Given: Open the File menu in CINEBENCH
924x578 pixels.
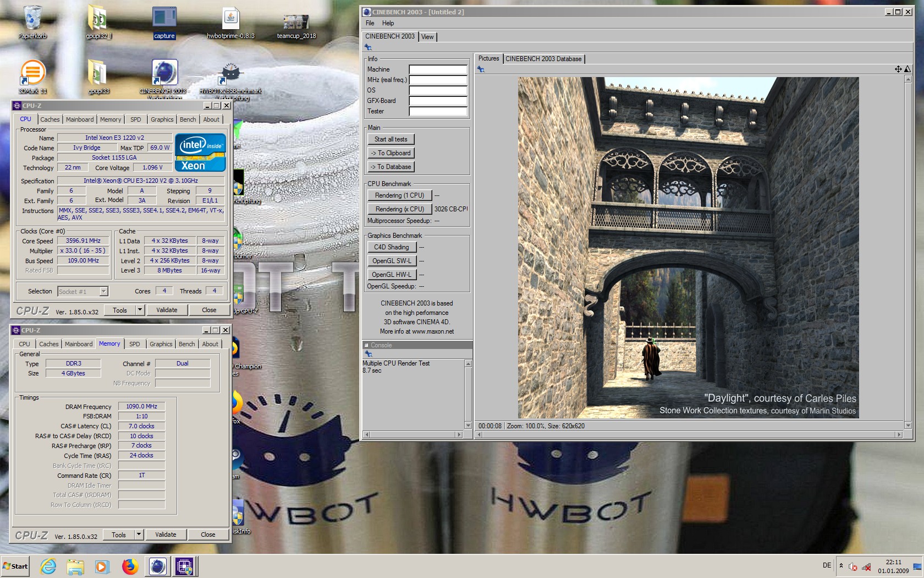Looking at the screenshot, I should (x=370, y=23).
